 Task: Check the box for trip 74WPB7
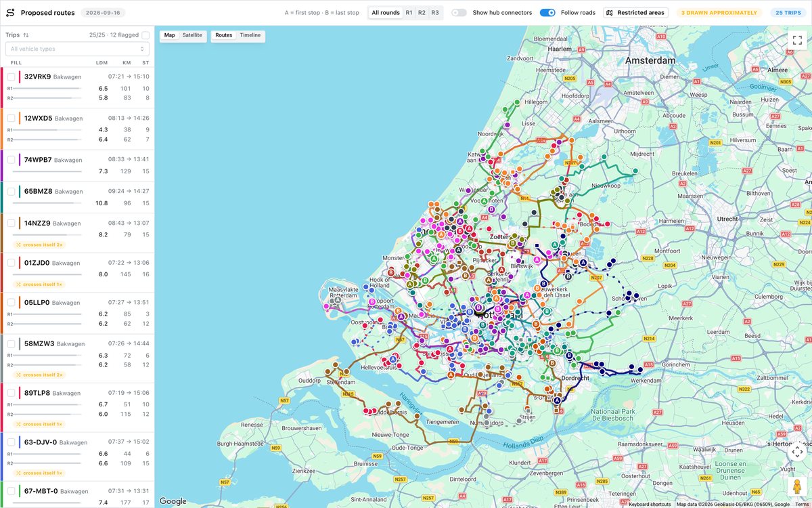tap(11, 160)
